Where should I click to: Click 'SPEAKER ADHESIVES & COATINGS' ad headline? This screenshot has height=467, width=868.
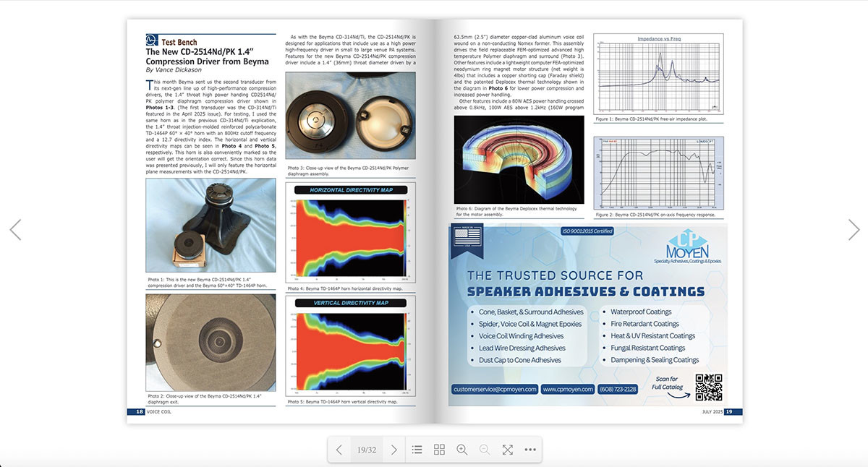point(586,291)
